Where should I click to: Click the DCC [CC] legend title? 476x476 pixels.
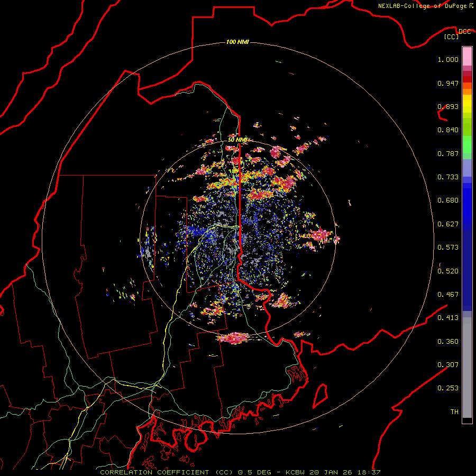(457, 34)
